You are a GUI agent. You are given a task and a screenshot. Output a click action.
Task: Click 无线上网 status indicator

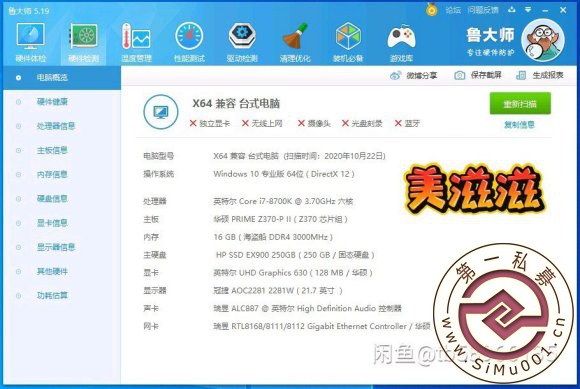(x=262, y=124)
